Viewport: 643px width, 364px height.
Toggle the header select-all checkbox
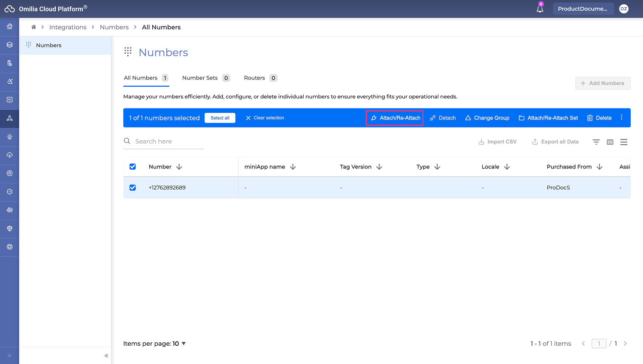click(133, 167)
